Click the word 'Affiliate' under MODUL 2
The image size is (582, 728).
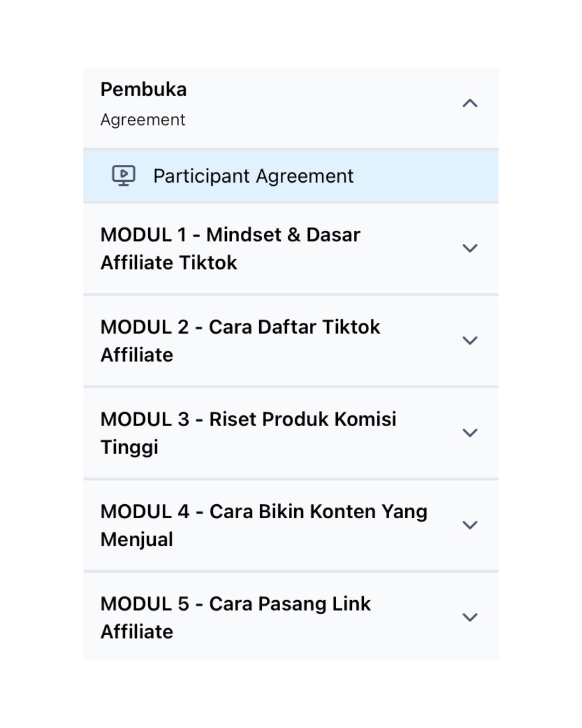tap(137, 355)
